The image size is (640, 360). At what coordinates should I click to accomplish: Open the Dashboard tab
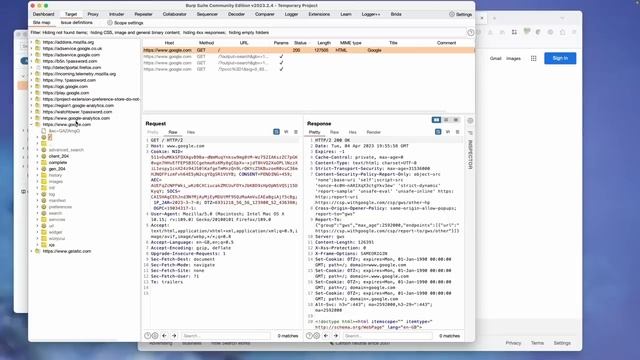click(43, 14)
